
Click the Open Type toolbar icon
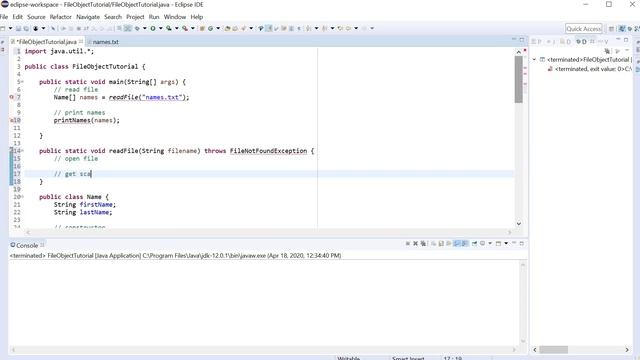[227, 29]
